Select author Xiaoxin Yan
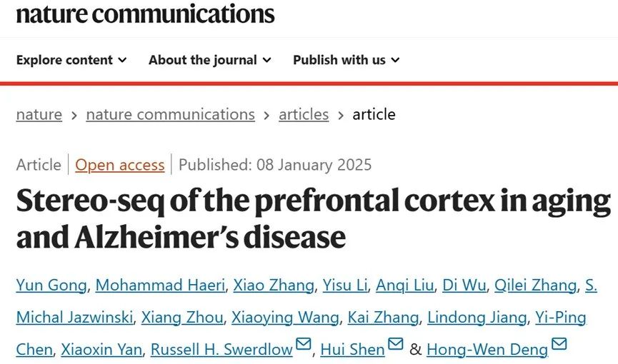This screenshot has width=618, height=364. point(103,349)
